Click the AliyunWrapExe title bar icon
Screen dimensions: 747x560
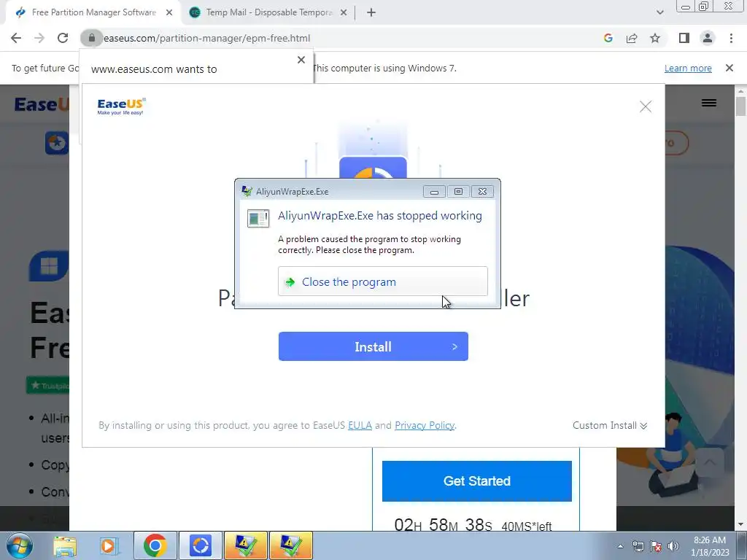(x=247, y=192)
